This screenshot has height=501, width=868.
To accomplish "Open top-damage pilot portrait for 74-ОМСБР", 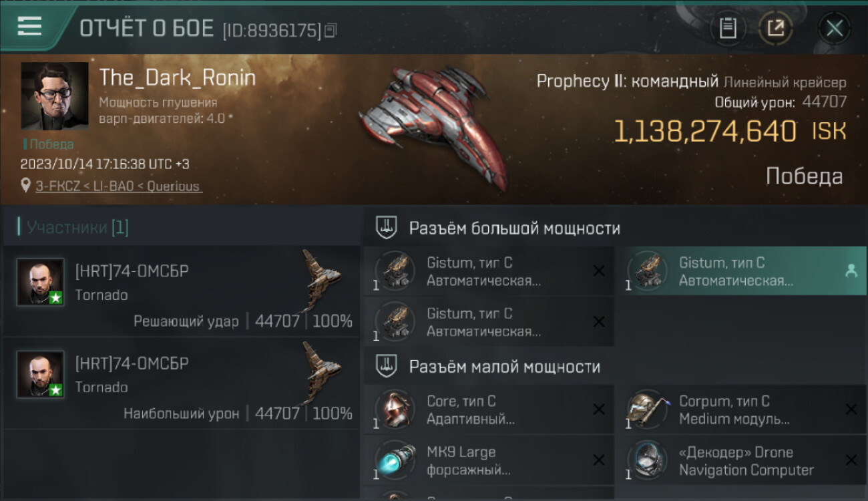I will [40, 374].
